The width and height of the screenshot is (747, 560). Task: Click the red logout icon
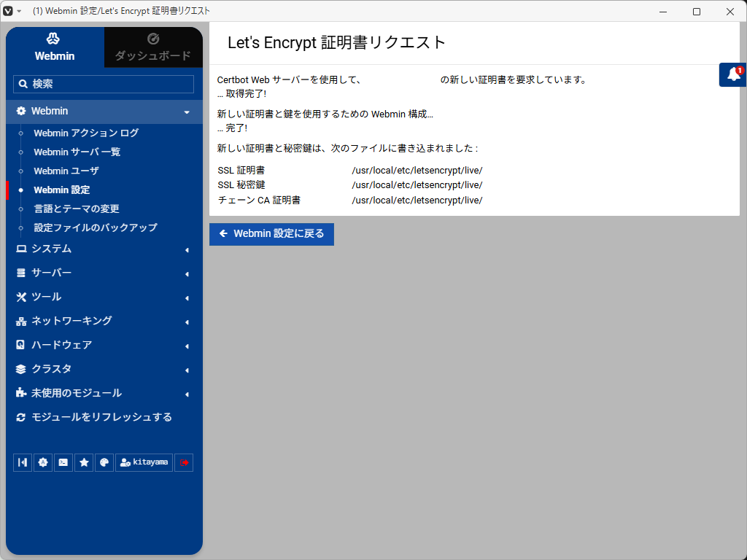click(184, 462)
